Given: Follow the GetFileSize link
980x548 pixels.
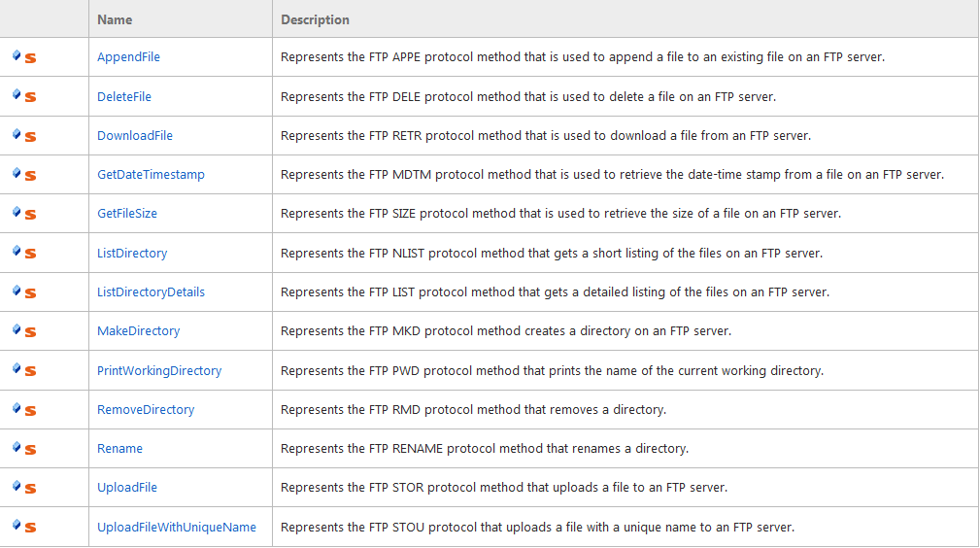Looking at the screenshot, I should (127, 214).
